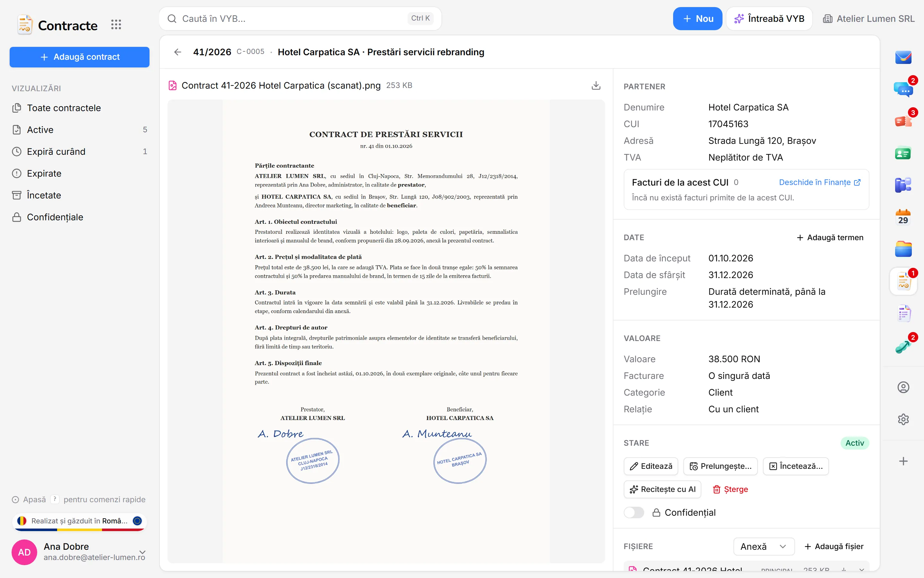
Task: Click the scanned contract page preview
Action: tap(386, 331)
